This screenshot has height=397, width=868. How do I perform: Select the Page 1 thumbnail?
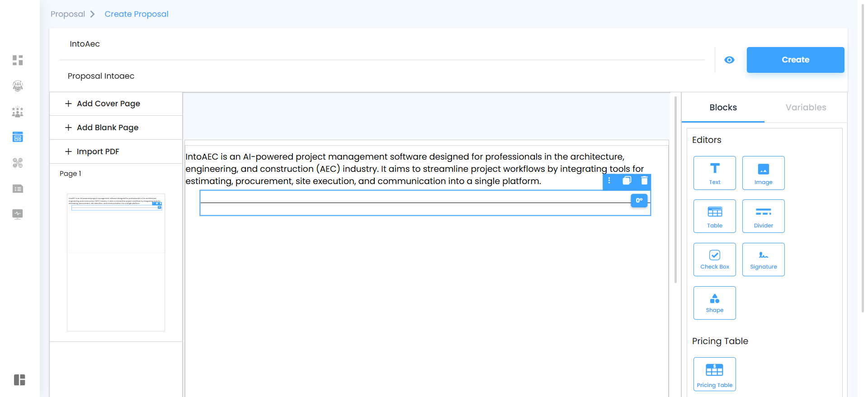pos(116,262)
